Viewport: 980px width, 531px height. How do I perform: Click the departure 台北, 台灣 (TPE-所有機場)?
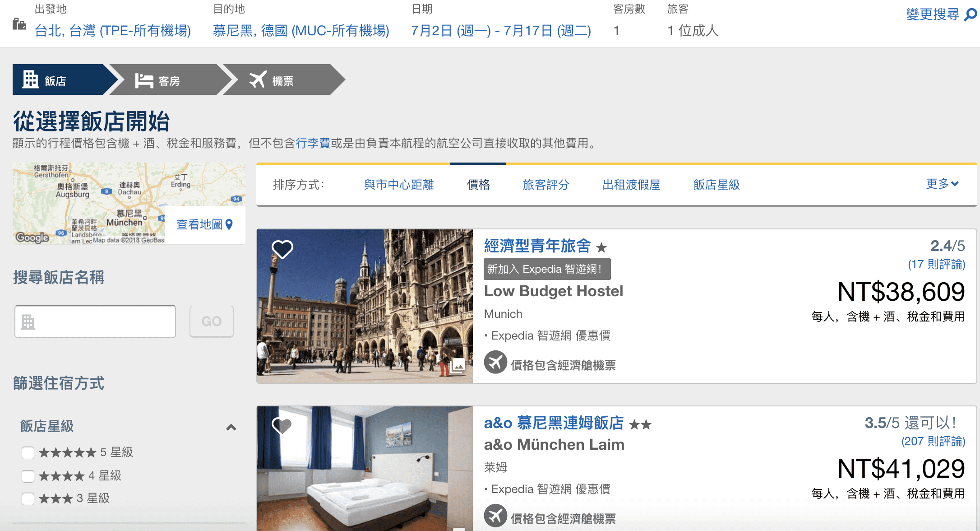pyautogui.click(x=113, y=31)
